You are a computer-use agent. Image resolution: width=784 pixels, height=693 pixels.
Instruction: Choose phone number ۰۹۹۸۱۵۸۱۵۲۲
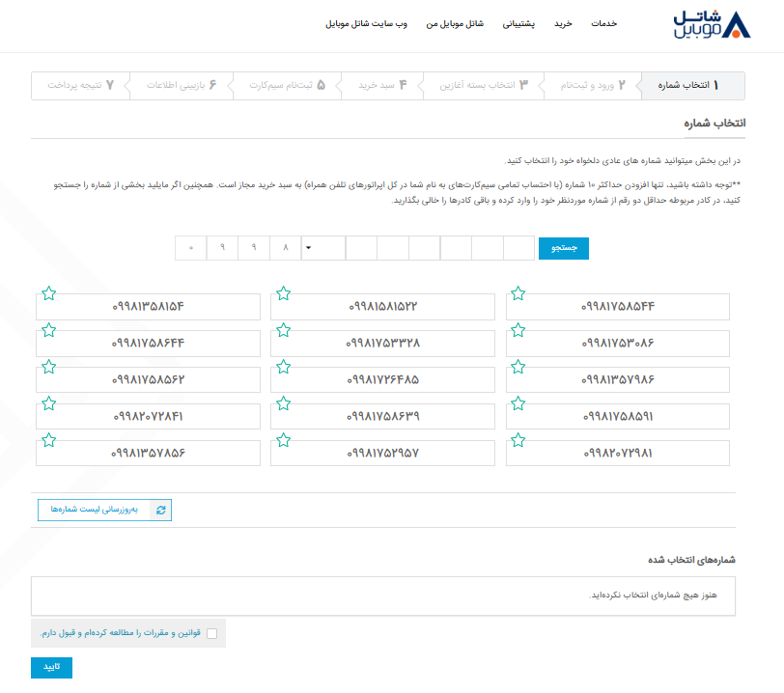pos(382,307)
